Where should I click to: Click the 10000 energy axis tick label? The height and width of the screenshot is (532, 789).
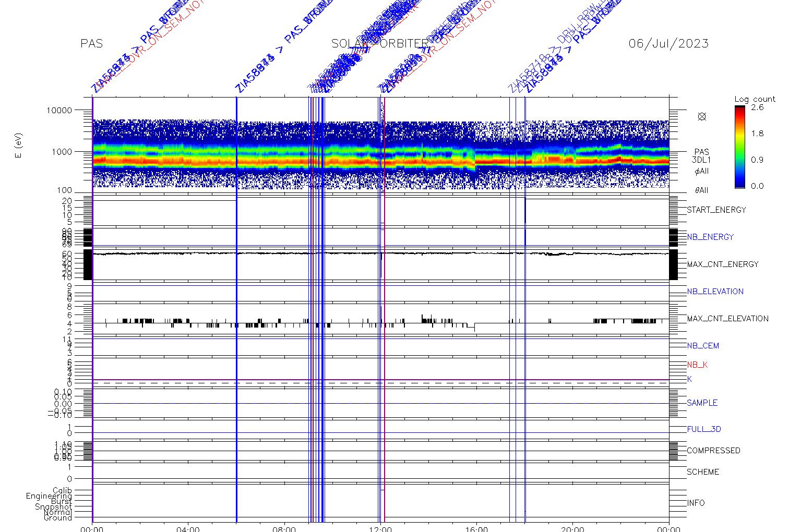click(x=58, y=111)
